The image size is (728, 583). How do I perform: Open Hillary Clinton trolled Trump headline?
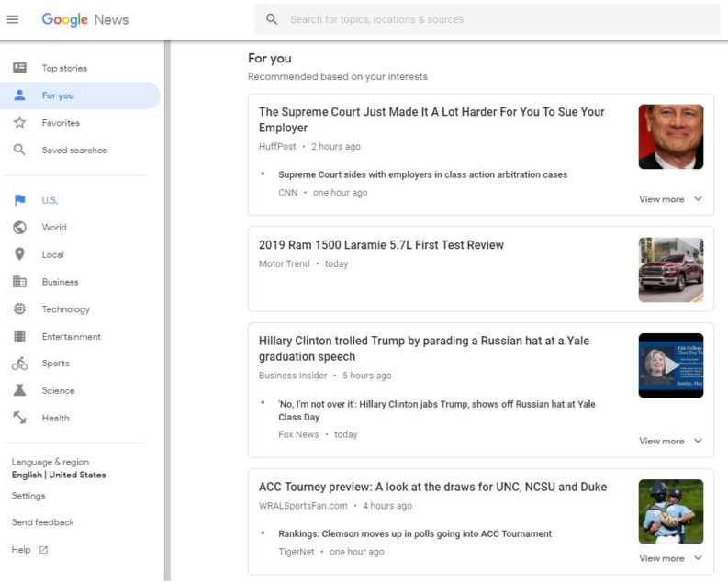coord(424,348)
